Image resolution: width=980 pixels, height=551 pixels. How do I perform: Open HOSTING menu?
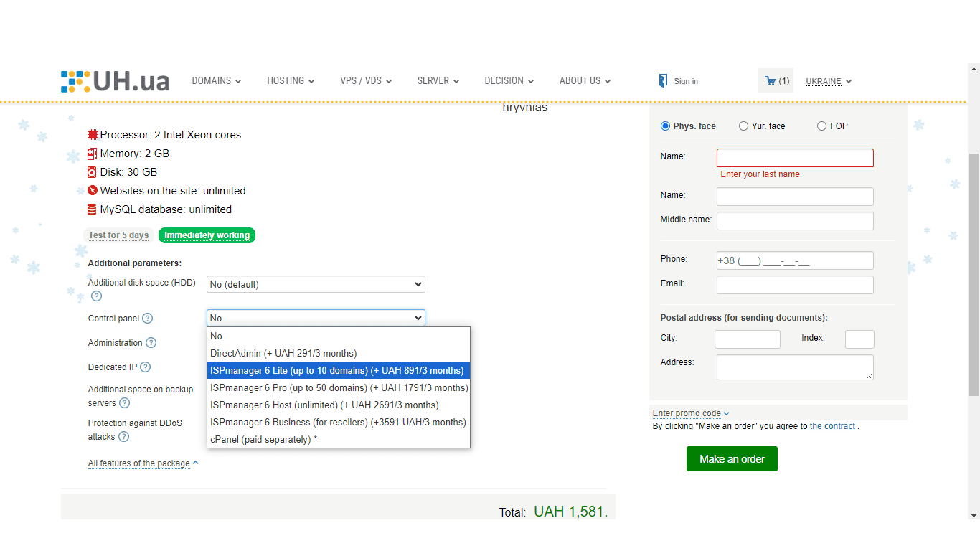click(x=291, y=81)
